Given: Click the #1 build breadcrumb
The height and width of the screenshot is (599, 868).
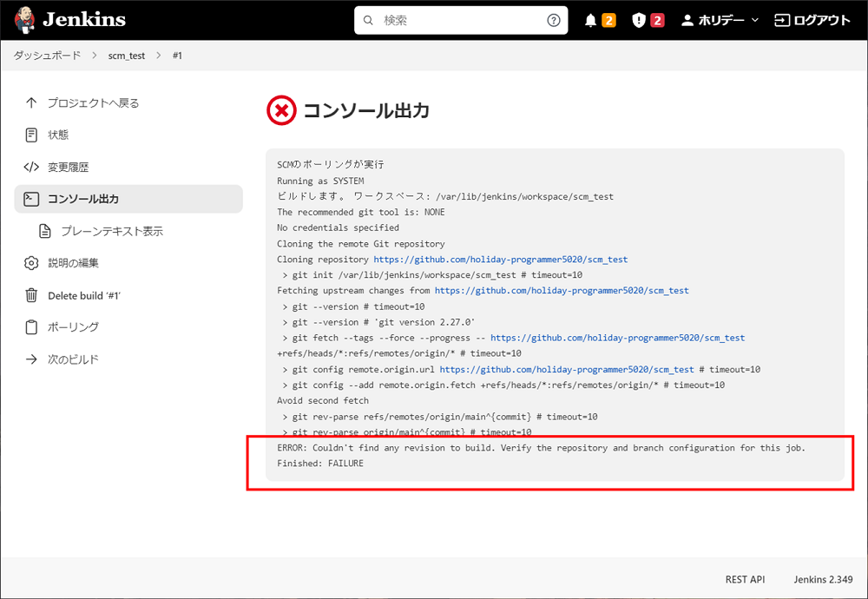Looking at the screenshot, I should 177,56.
